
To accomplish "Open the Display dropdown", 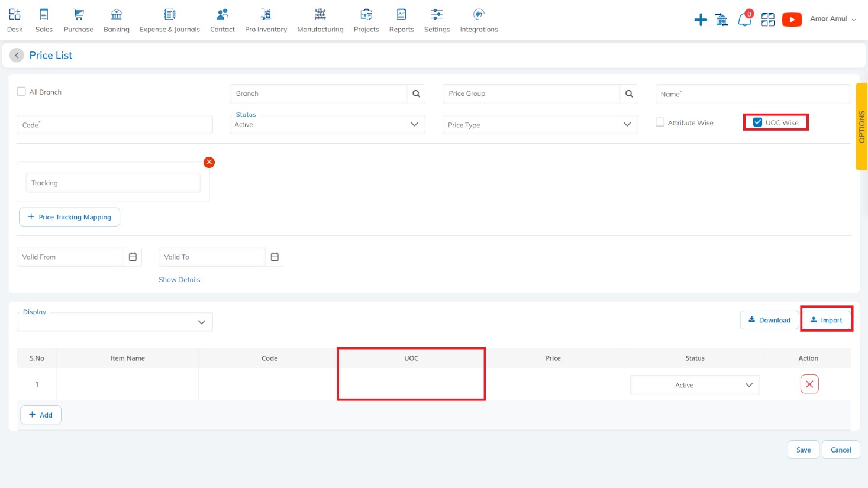I will (x=115, y=322).
